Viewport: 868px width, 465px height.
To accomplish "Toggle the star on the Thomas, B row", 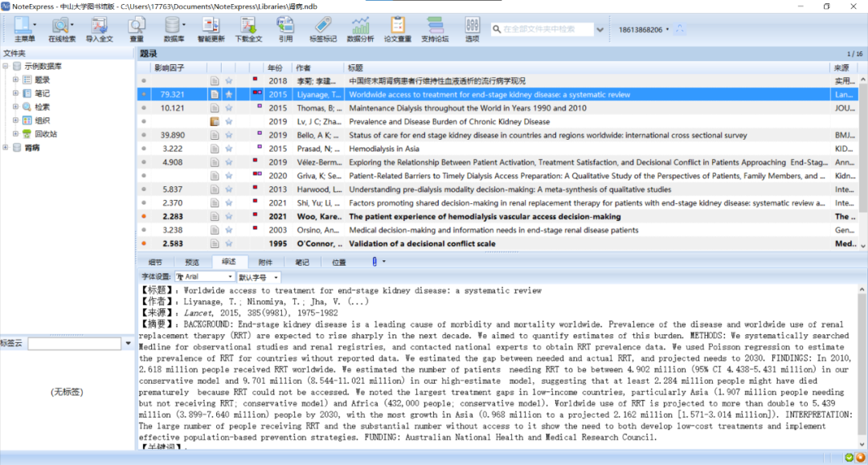I will (x=228, y=108).
